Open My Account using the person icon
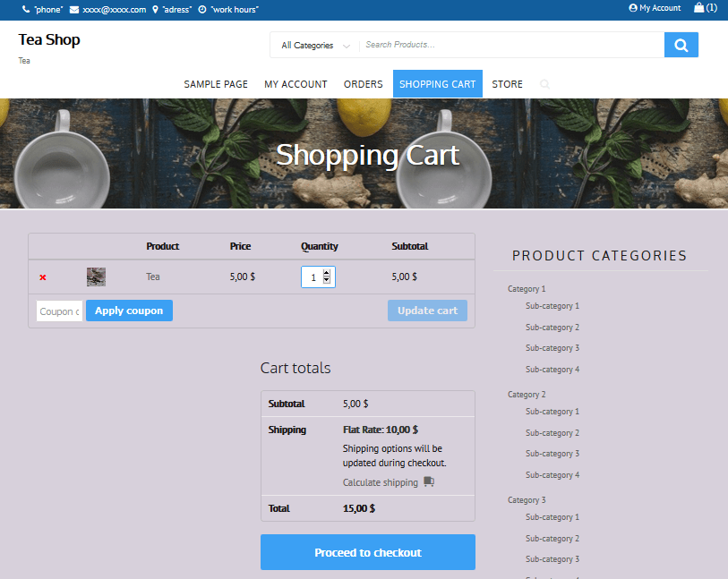Image resolution: width=728 pixels, height=579 pixels. click(634, 8)
